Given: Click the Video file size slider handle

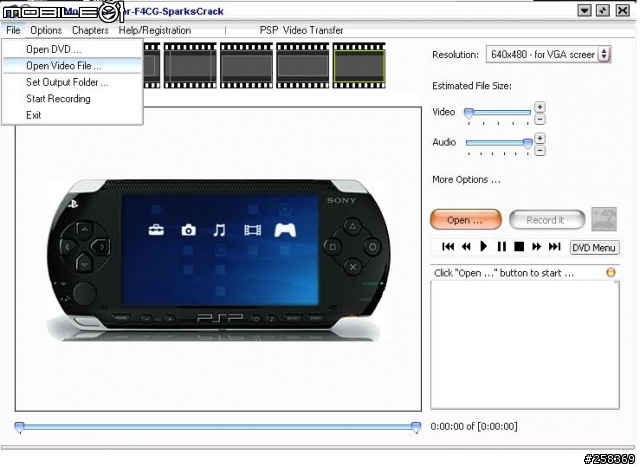Looking at the screenshot, I should click(x=469, y=113).
